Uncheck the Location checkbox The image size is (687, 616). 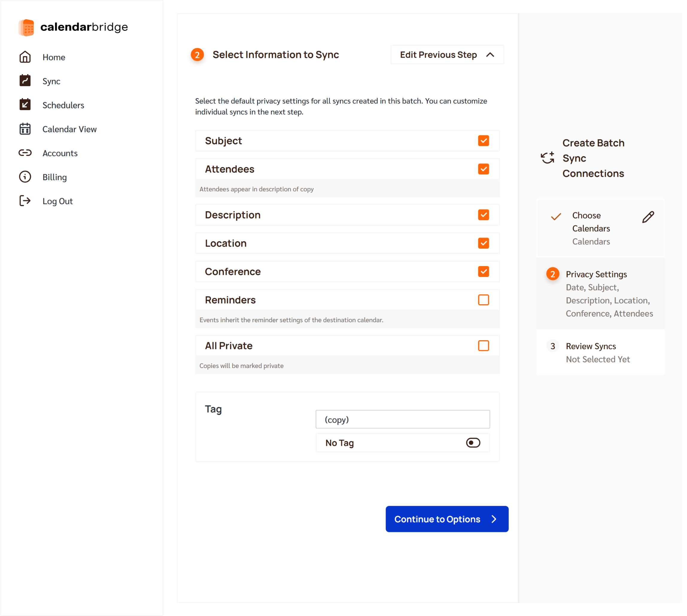pos(484,243)
